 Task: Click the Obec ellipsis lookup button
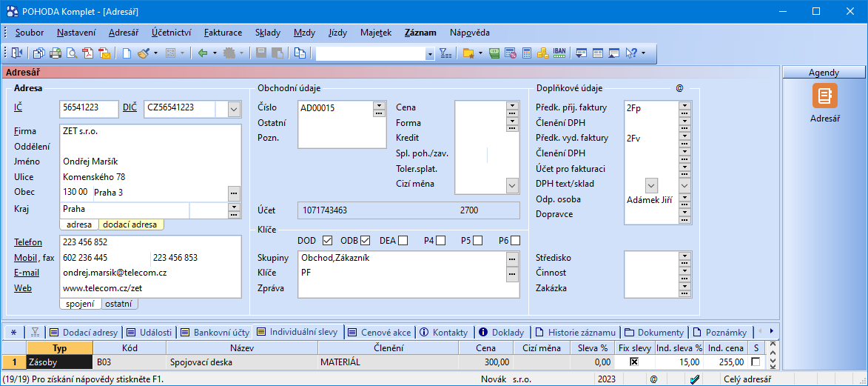pyautogui.click(x=234, y=193)
